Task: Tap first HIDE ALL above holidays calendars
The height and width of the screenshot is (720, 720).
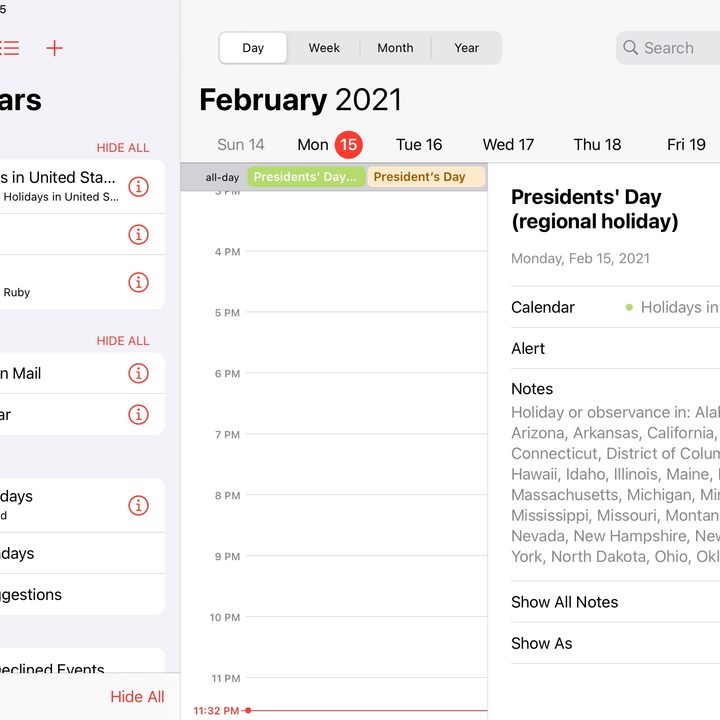Action: click(x=123, y=148)
